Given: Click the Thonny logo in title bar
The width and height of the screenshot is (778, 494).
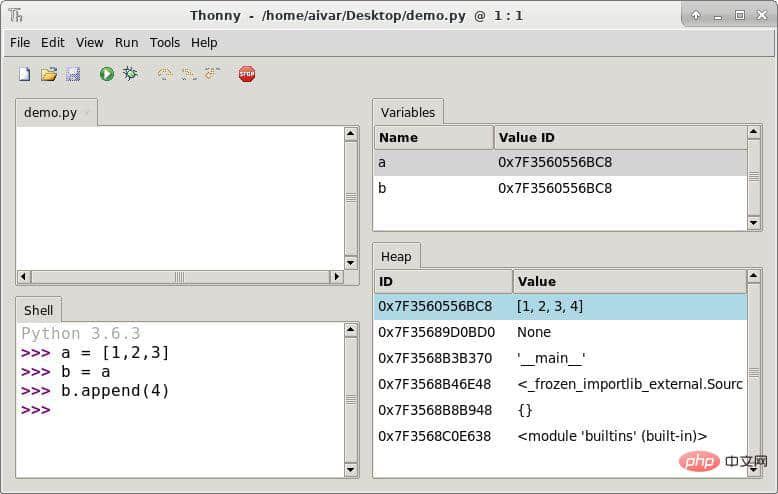Looking at the screenshot, I should pyautogui.click(x=15, y=15).
